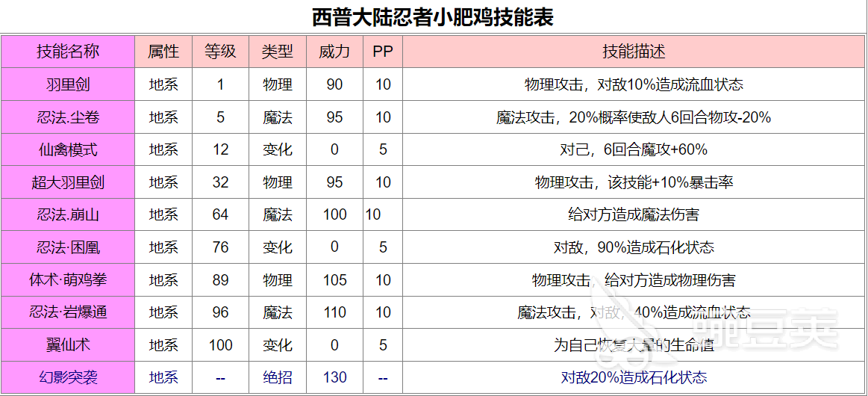The image size is (868, 396).
Task: Click level value 89 for 体术·萌鸡拳
Action: 220,279
